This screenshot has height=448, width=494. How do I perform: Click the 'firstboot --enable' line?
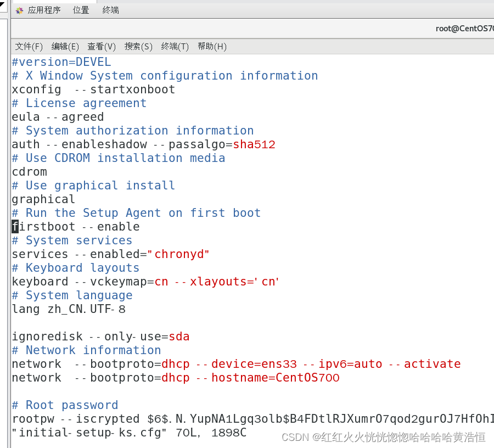(76, 227)
